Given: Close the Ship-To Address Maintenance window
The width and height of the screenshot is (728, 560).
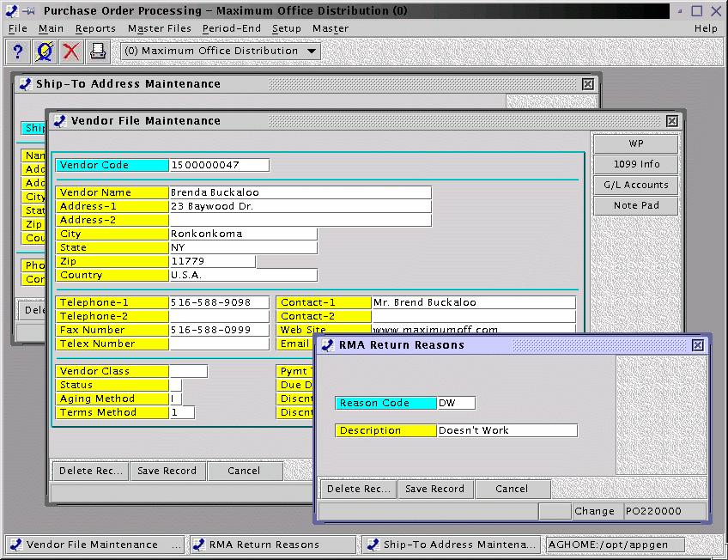Looking at the screenshot, I should click(588, 84).
